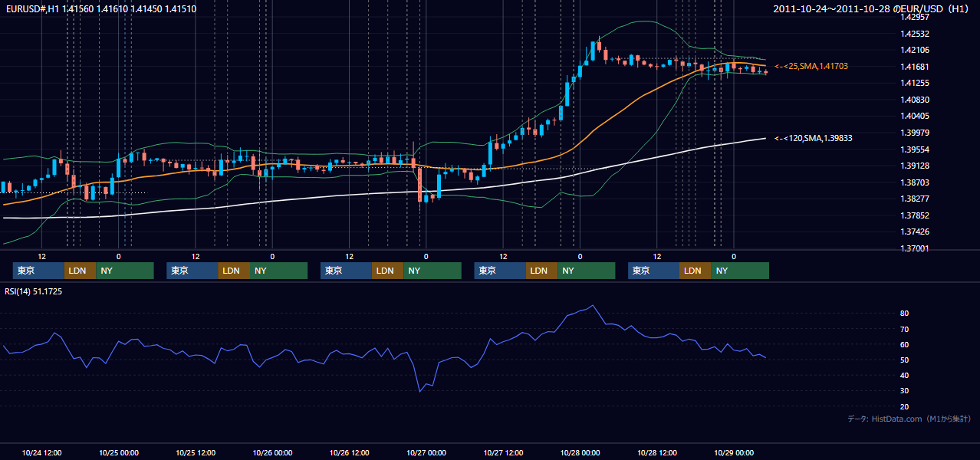The image size is (980, 460).
Task: Select the 10/29 00:00 time axis label
Action: [734, 452]
